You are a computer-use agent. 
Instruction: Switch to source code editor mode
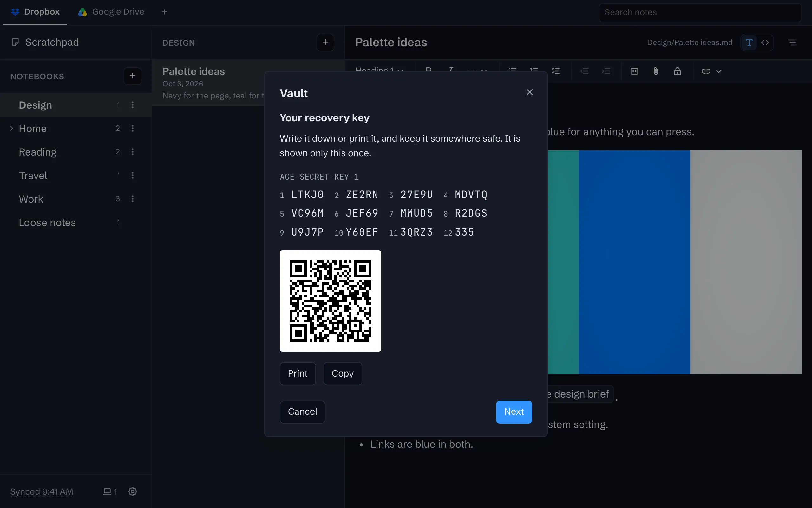tap(765, 43)
